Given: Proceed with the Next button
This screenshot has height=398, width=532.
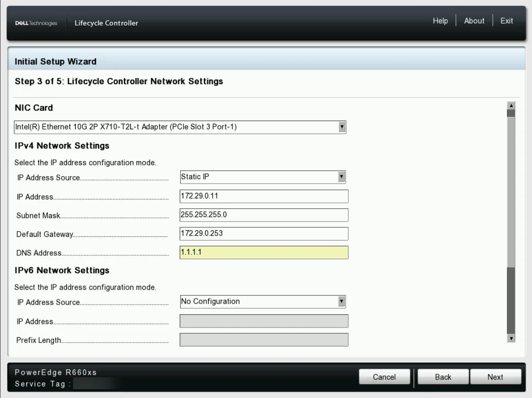Looking at the screenshot, I should 495,377.
